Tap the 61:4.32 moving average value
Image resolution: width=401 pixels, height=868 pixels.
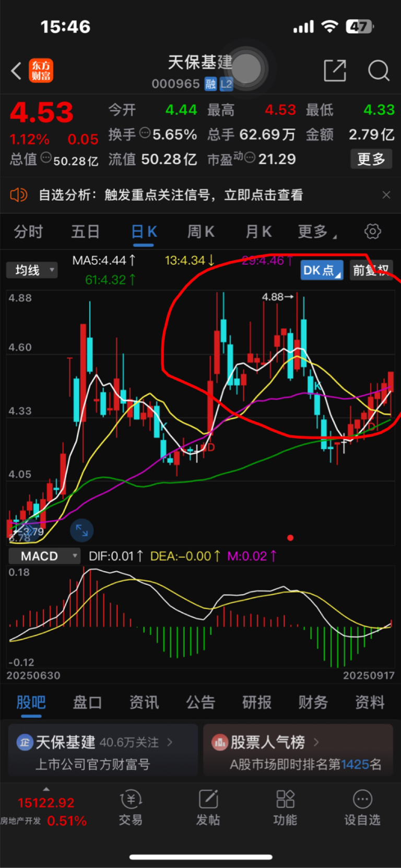pos(110,280)
